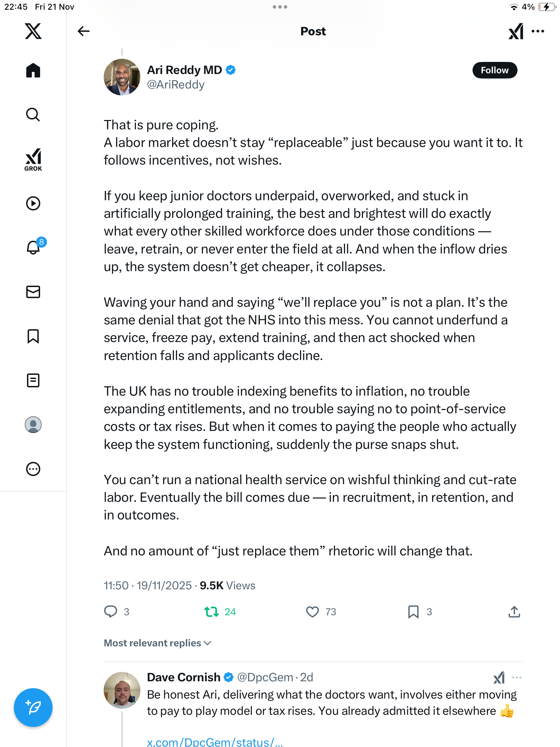Follow Ari Reddy MD
Screen dimensions: 560x747
tap(495, 70)
